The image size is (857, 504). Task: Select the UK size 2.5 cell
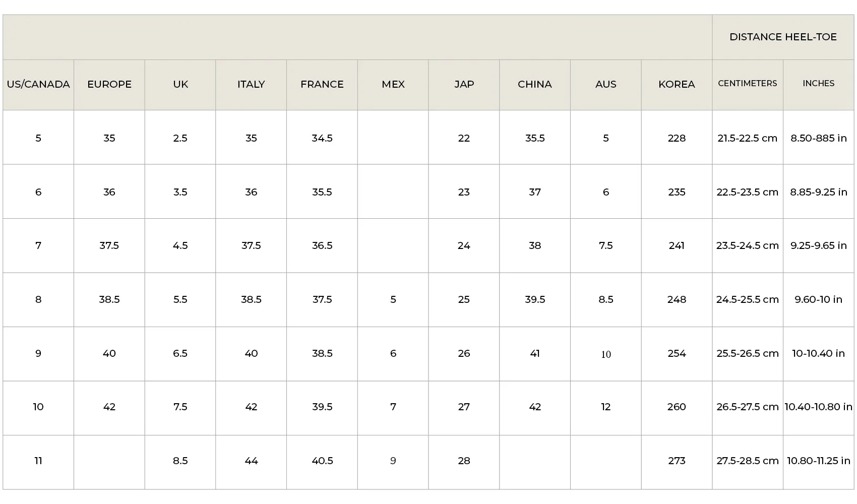click(x=180, y=138)
